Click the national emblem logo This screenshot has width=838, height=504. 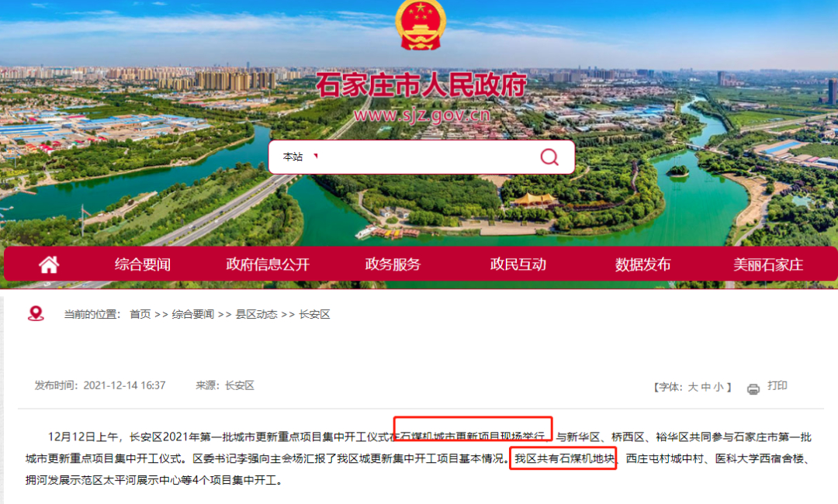coord(421,25)
